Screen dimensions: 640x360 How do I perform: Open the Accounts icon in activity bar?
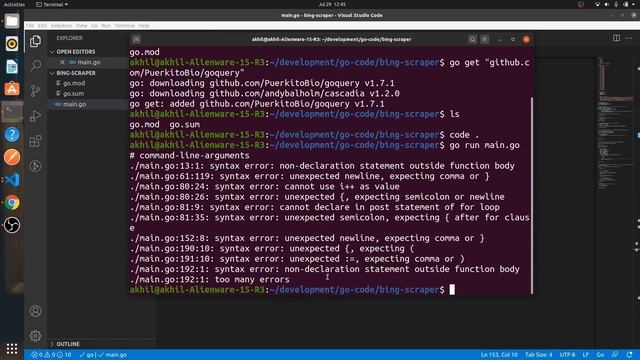(36, 311)
